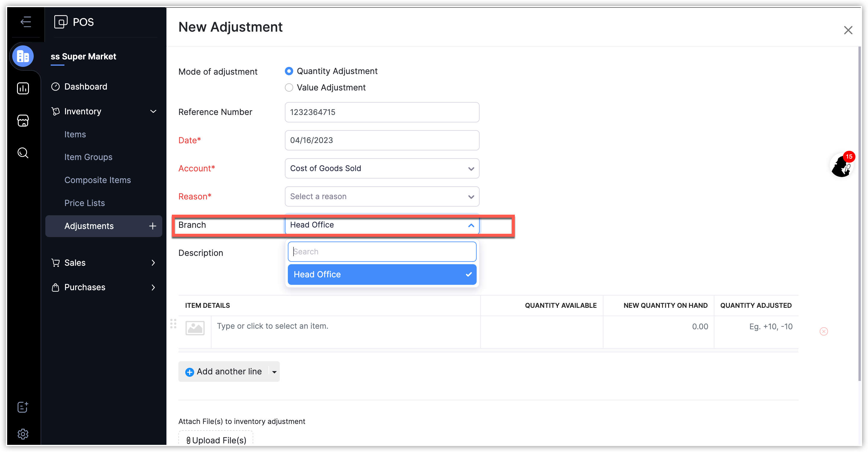Choose Head Office from the branch list
Screen dimensions: 868x452
(x=382, y=275)
